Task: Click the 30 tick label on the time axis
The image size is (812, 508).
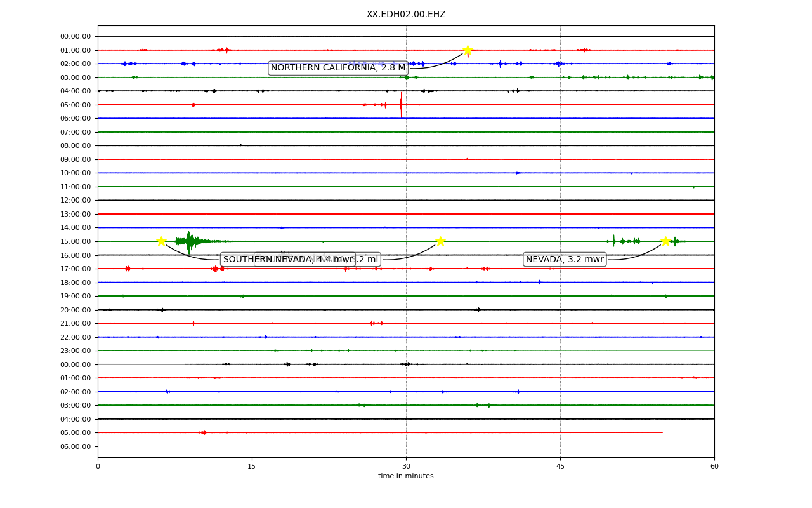Action: 406,467
